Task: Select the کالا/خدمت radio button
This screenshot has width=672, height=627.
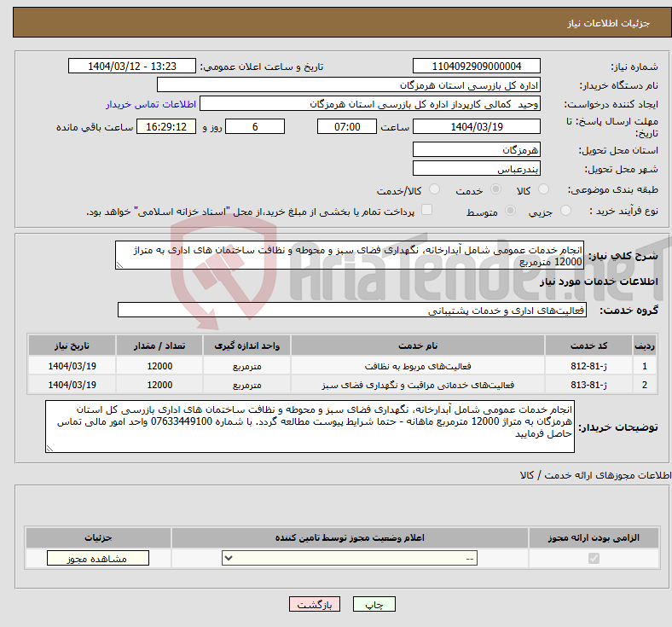Action: tap(434, 189)
